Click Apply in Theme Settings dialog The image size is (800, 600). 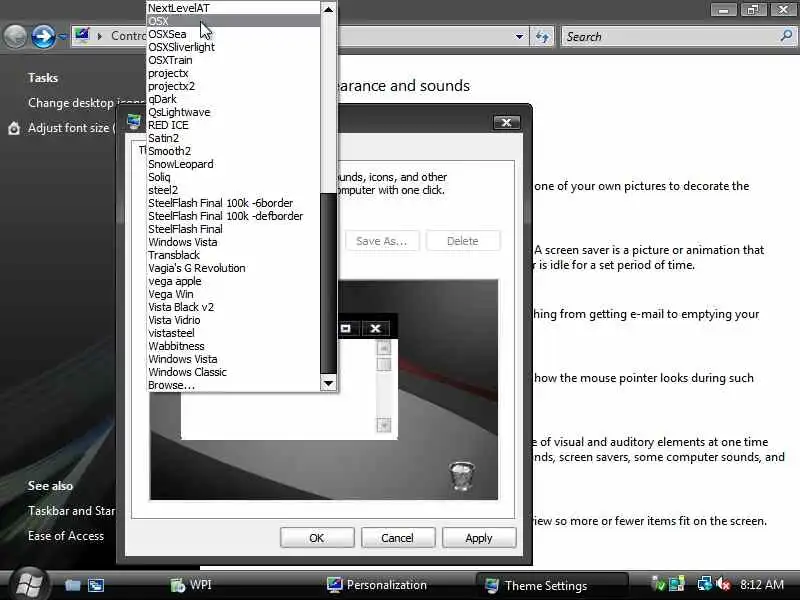479,538
